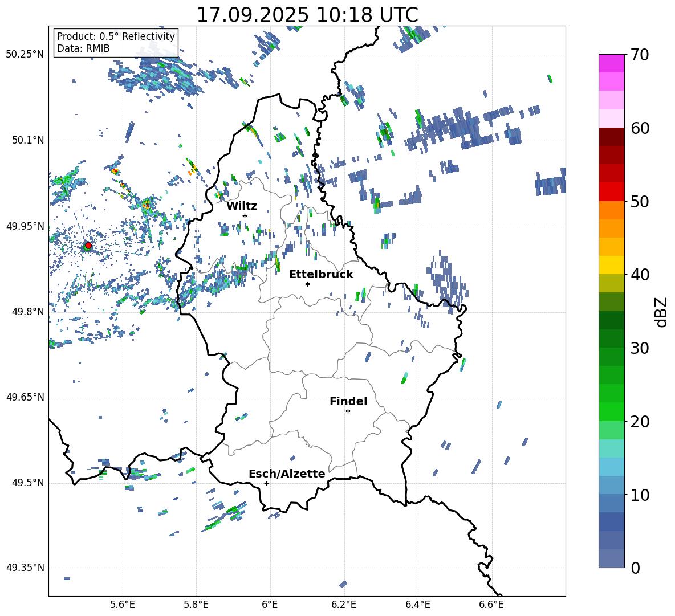This screenshot has height=616, width=675.
Task: Click the dark maroon colorbar segment below 60
Action: coord(611,137)
